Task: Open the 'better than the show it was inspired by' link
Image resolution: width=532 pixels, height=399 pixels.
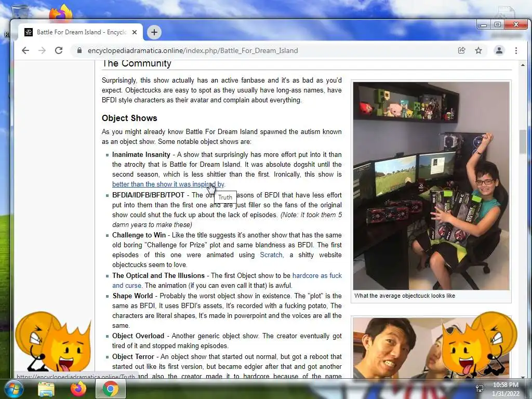Action: [168, 184]
